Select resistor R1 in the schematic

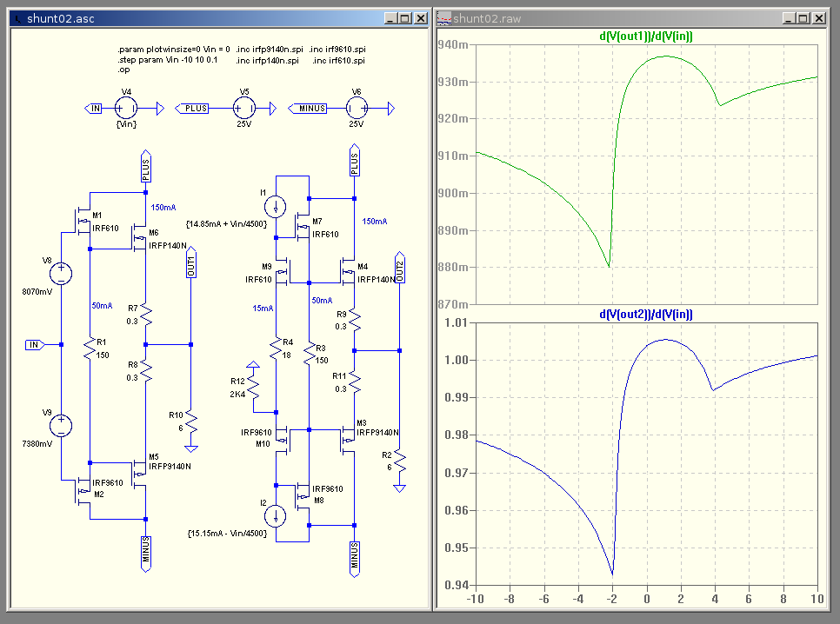coord(90,349)
